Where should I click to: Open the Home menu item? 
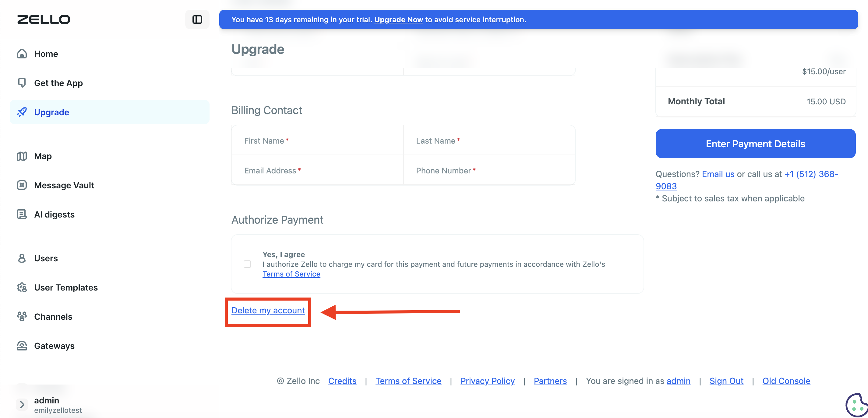(110, 54)
